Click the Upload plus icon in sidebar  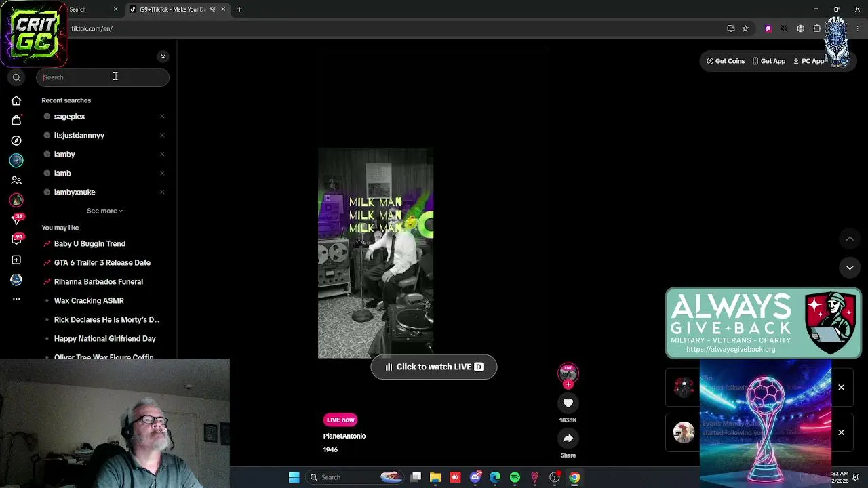pos(16,260)
